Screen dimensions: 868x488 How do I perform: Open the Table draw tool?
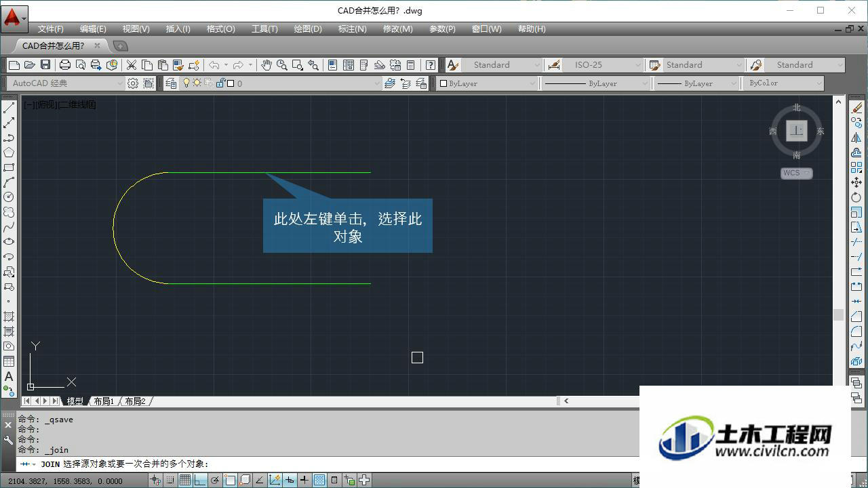[x=9, y=361]
